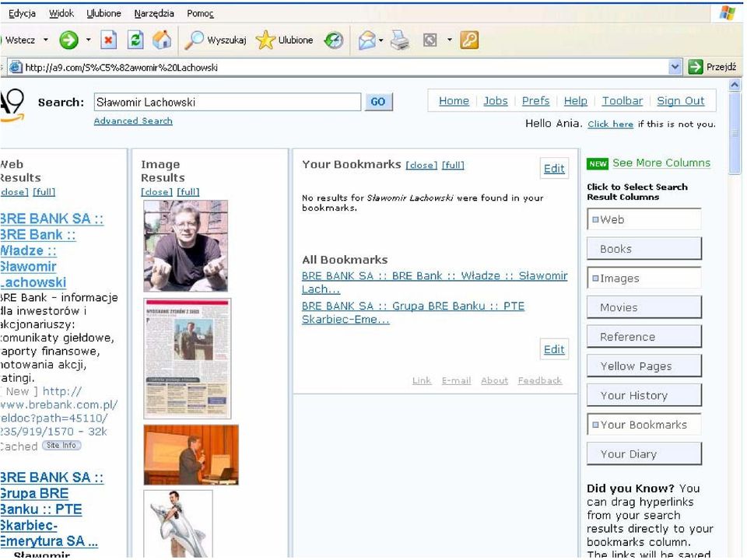This screenshot has height=560, width=747.
Task: Click the gray square toolbar icon
Action: pos(430,40)
